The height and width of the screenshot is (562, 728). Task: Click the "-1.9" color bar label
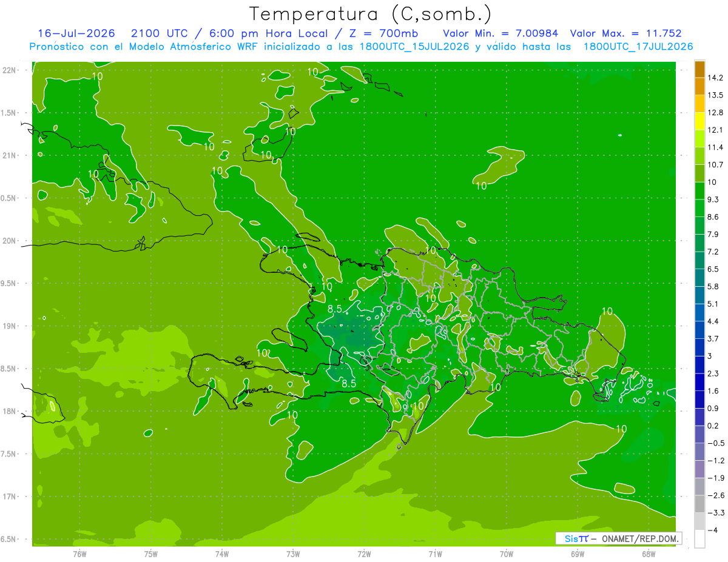click(715, 478)
